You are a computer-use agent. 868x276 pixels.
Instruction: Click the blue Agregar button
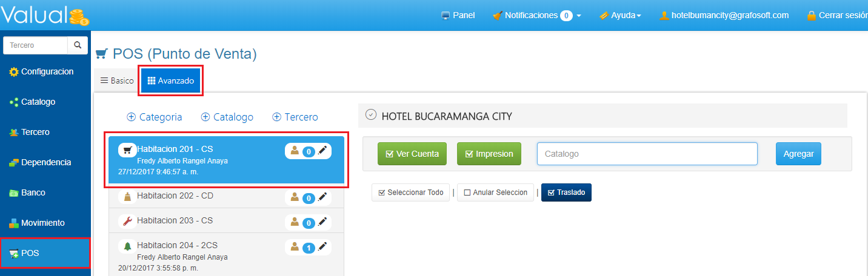[x=798, y=154]
